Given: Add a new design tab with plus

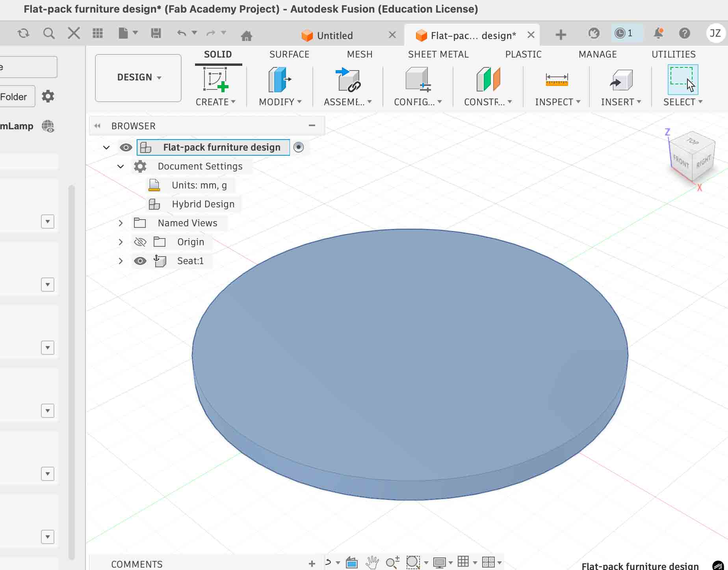Looking at the screenshot, I should point(561,35).
